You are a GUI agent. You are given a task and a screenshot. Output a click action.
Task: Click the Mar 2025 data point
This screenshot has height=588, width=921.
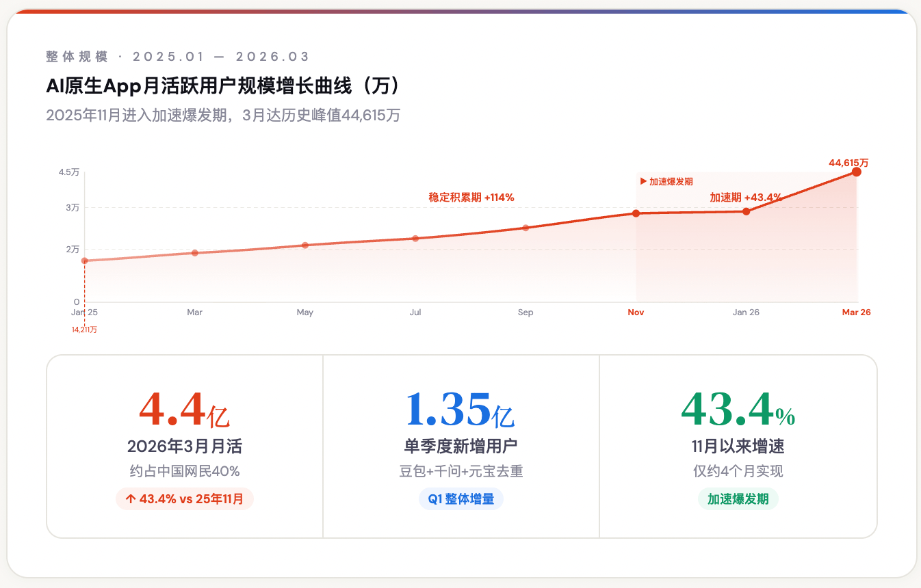coord(195,253)
